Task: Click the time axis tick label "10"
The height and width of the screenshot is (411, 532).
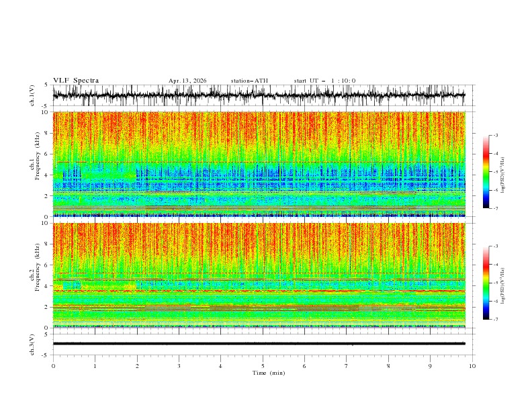Action: 472,366
